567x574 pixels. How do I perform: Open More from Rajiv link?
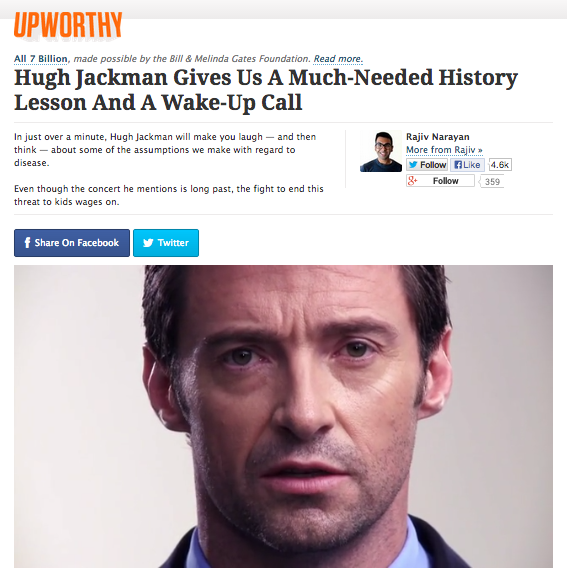tap(444, 150)
